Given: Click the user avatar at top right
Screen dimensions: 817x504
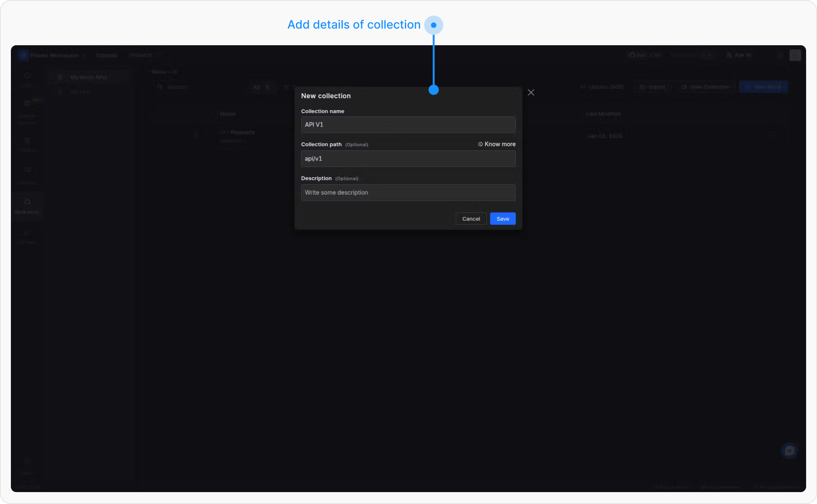Looking at the screenshot, I should [x=795, y=55].
